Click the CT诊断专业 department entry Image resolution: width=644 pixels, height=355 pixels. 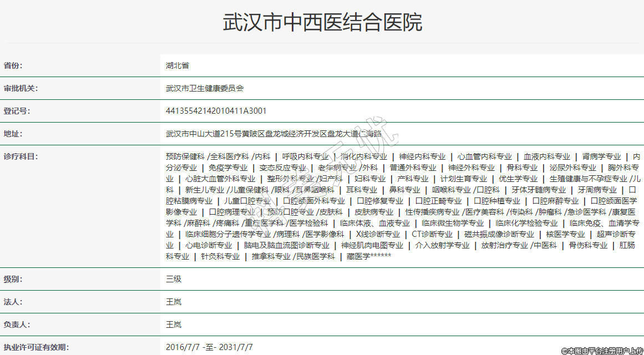coord(432,234)
